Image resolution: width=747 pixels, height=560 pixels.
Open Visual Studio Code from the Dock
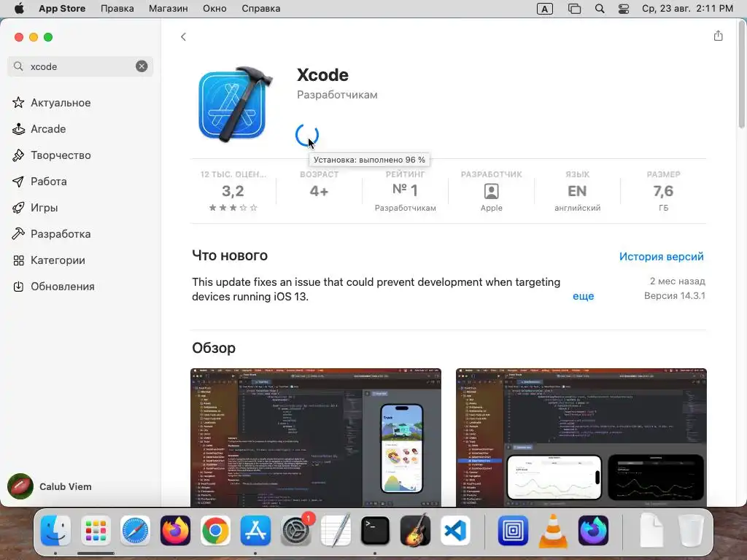[x=455, y=530]
